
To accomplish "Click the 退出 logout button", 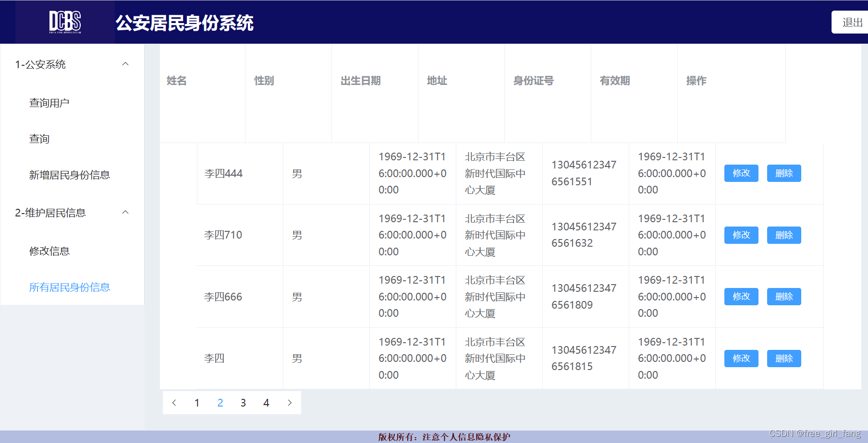I will pos(850,22).
